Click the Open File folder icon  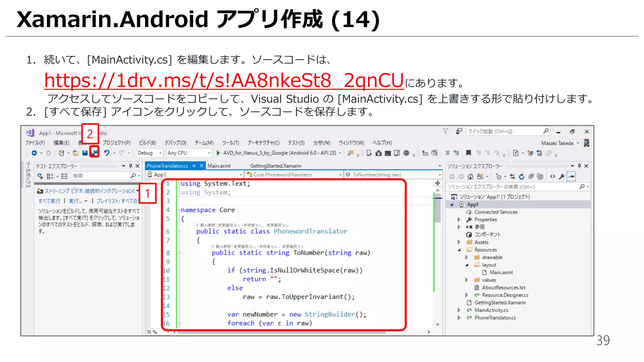pos(76,153)
